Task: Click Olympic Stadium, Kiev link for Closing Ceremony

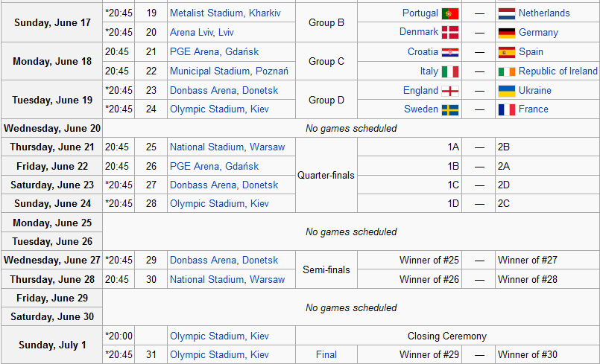Action: coord(219,336)
